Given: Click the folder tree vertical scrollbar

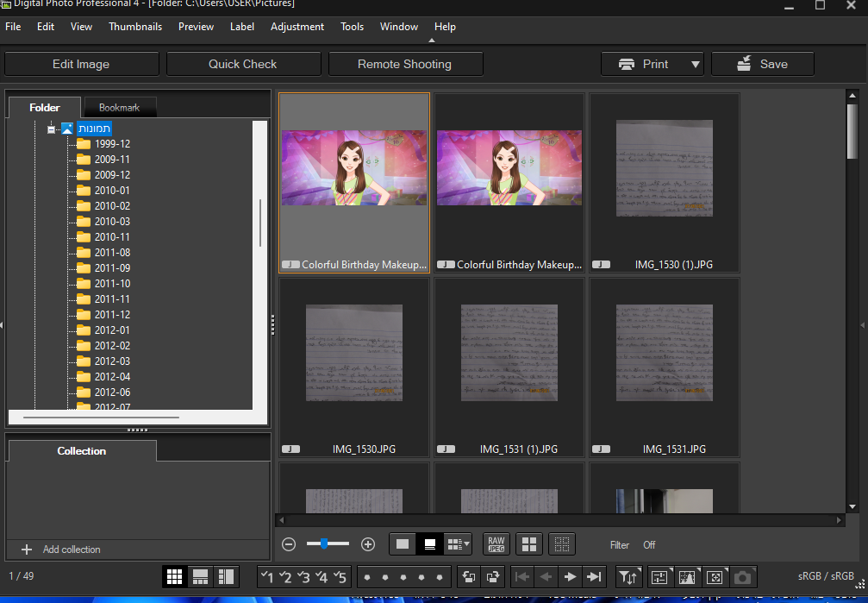Looking at the screenshot, I should pos(260,223).
